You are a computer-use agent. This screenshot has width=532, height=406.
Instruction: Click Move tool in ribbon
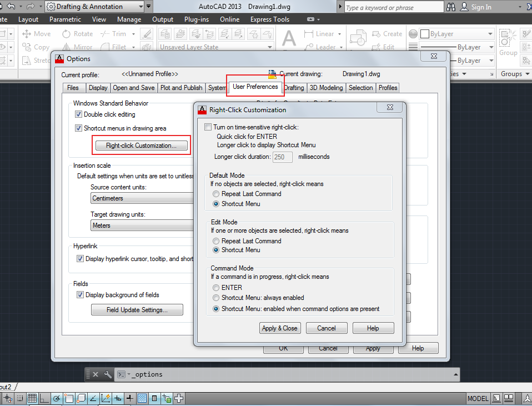(x=36, y=34)
